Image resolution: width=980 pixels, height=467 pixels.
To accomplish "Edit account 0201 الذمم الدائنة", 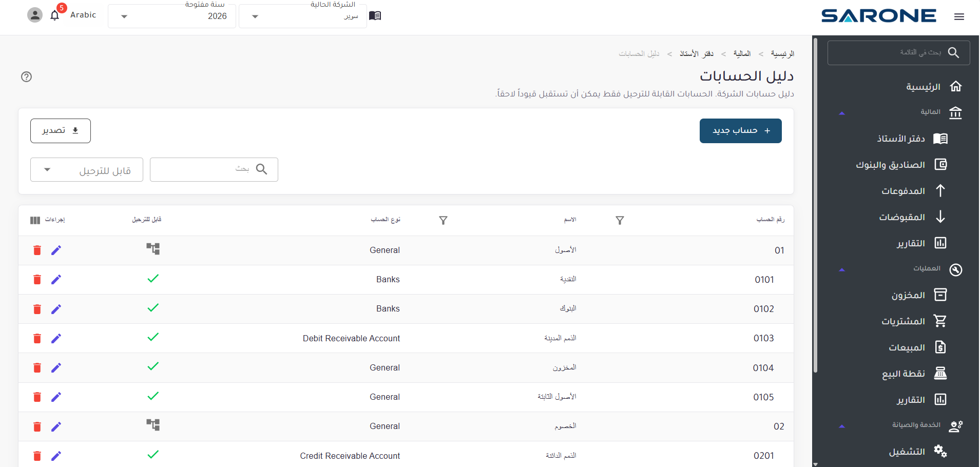I will click(56, 456).
